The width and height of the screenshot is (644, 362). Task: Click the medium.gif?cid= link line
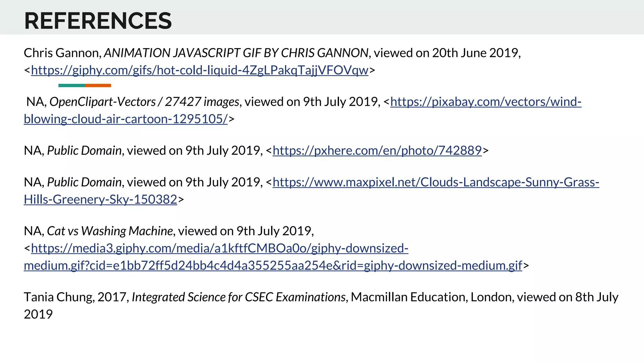click(273, 266)
